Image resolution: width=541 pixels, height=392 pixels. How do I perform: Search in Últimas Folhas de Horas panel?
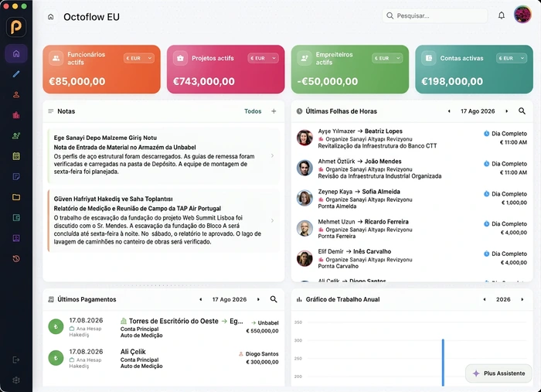[x=522, y=111]
